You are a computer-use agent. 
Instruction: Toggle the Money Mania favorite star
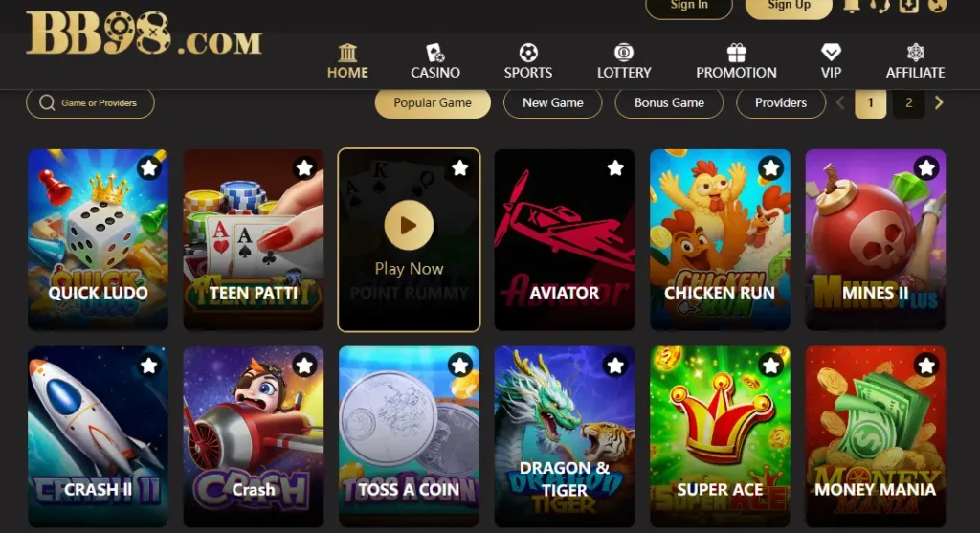pos(926,366)
